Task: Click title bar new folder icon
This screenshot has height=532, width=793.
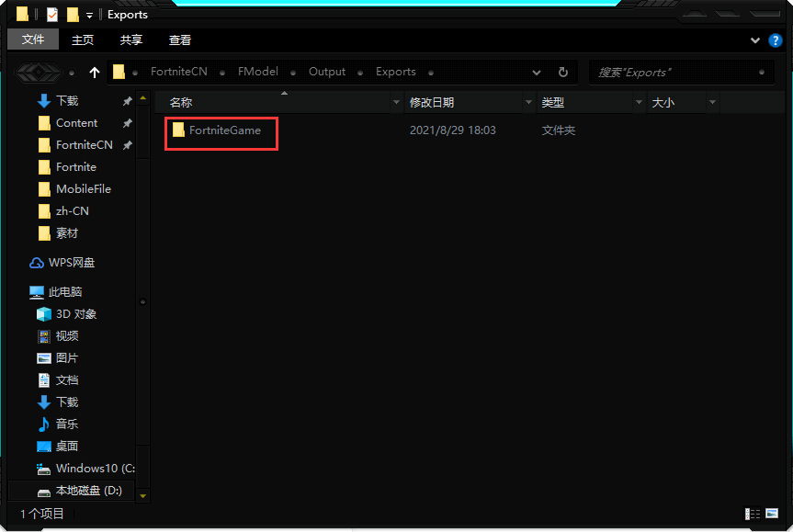Action: pyautogui.click(x=73, y=15)
